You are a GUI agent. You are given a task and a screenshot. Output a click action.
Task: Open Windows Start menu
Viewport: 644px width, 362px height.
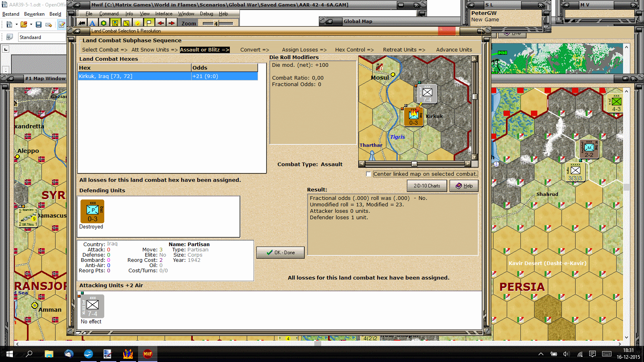tap(10, 354)
